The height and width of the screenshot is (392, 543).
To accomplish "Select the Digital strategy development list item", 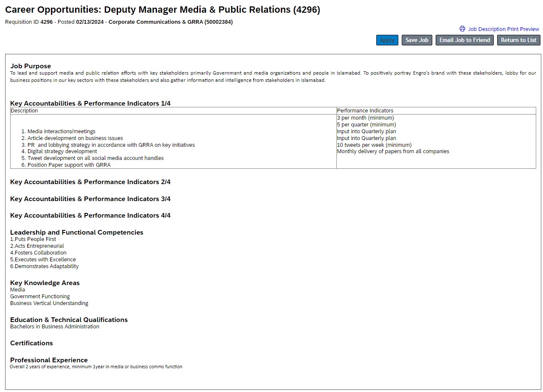I will pos(62,151).
